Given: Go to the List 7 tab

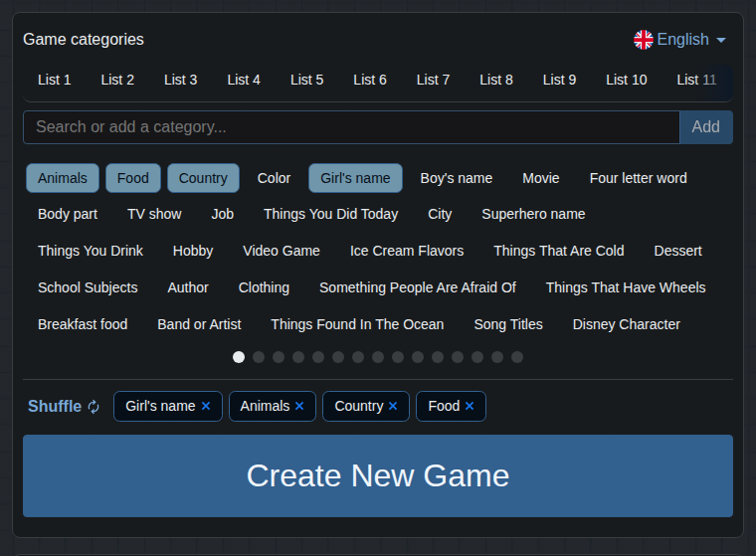Looking at the screenshot, I should (433, 80).
